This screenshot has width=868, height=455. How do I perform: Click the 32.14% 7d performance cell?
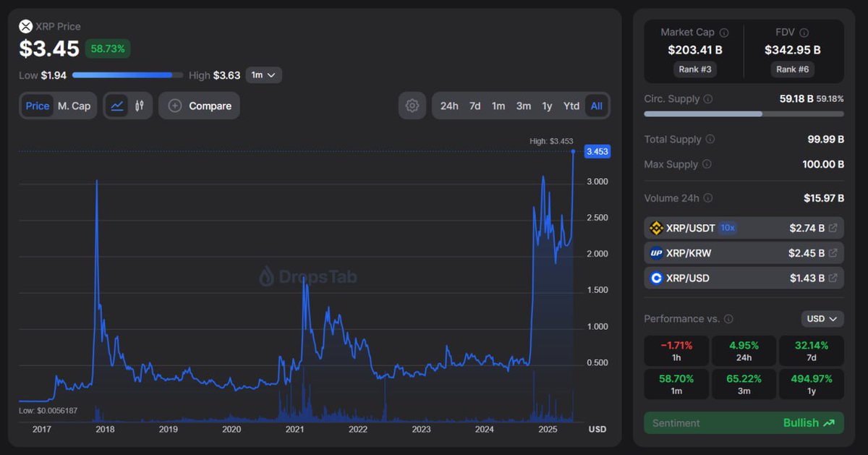[811, 350]
